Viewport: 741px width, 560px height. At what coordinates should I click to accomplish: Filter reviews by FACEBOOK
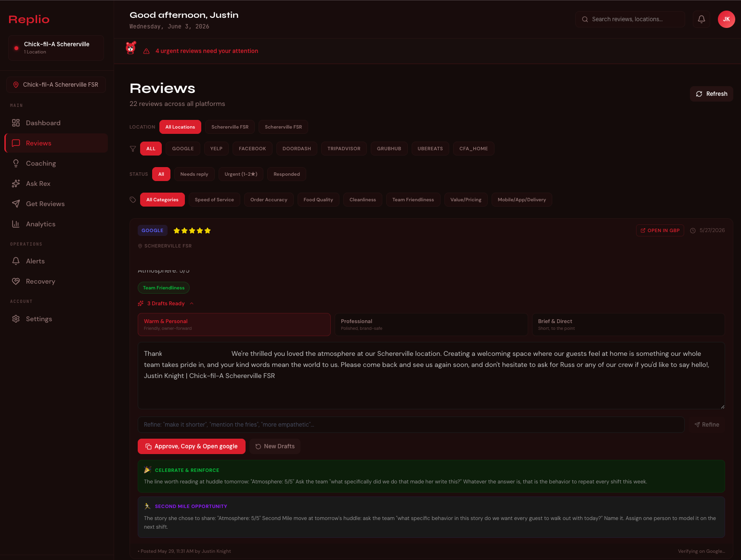(x=252, y=149)
